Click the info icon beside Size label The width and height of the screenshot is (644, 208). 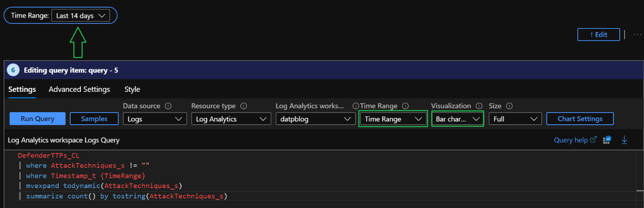pyautogui.click(x=509, y=106)
